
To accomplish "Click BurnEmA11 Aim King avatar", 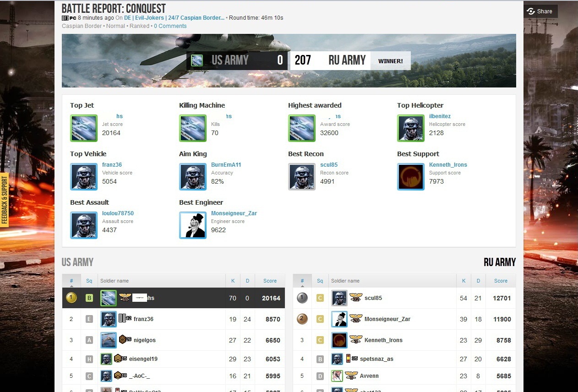I will tap(193, 177).
